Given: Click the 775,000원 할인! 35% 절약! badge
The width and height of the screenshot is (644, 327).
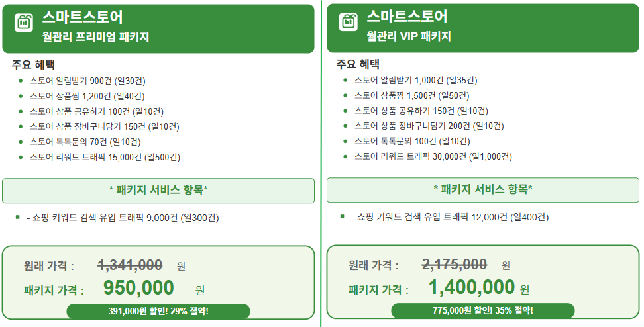Looking at the screenshot, I should click(482, 310).
